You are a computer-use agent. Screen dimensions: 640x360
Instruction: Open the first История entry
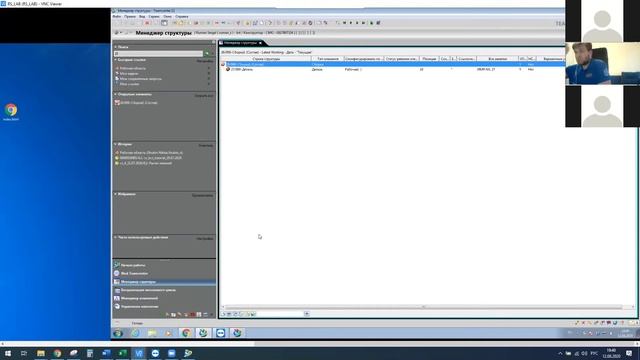coord(151,153)
